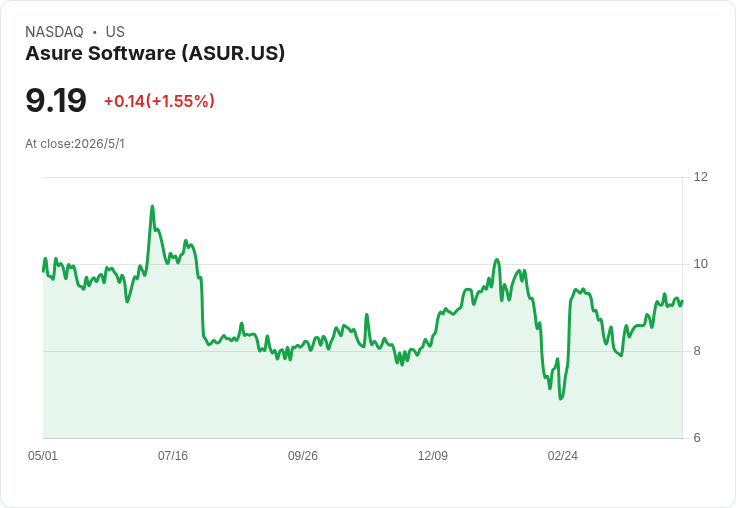Click the 09/26 date axis label
736x508 pixels.
(x=303, y=455)
